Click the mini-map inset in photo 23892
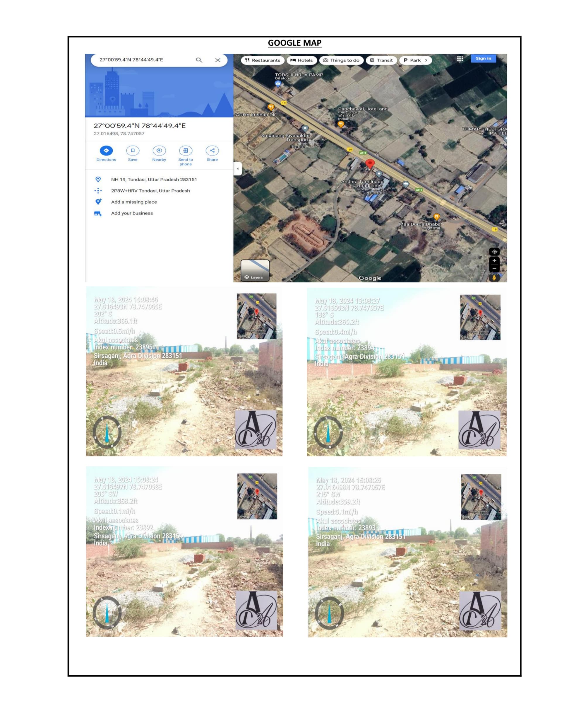This screenshot has width=562, height=728. click(257, 496)
